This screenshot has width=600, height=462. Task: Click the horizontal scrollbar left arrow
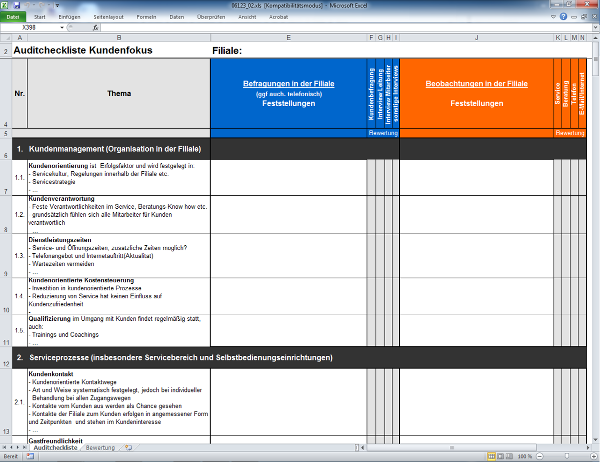363,447
